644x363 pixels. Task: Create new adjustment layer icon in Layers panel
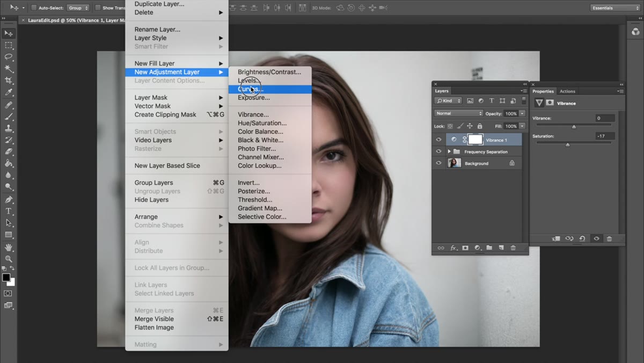coord(477,248)
